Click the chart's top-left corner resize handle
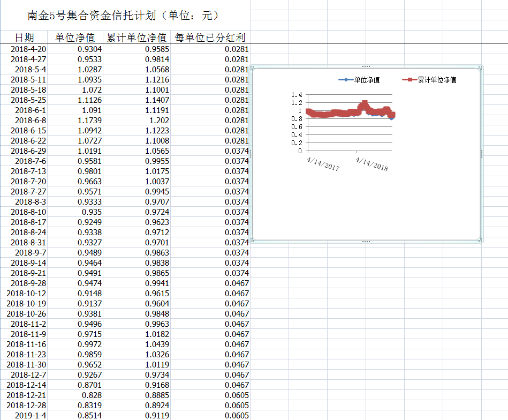 [252, 67]
